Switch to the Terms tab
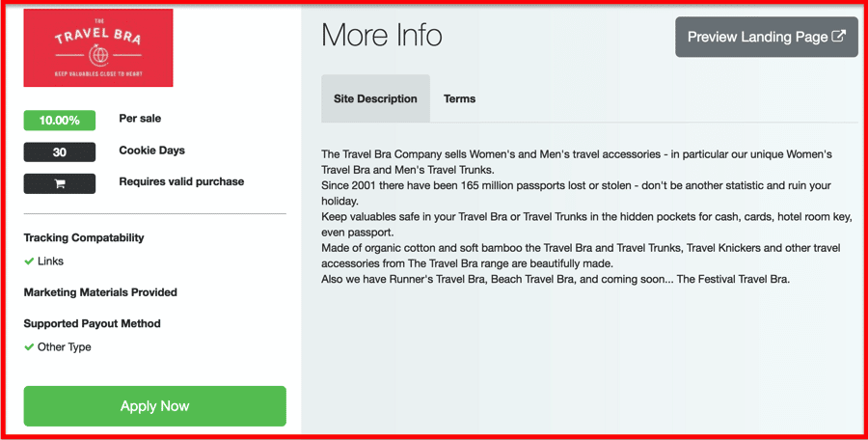The height and width of the screenshot is (440, 868). 459,98
